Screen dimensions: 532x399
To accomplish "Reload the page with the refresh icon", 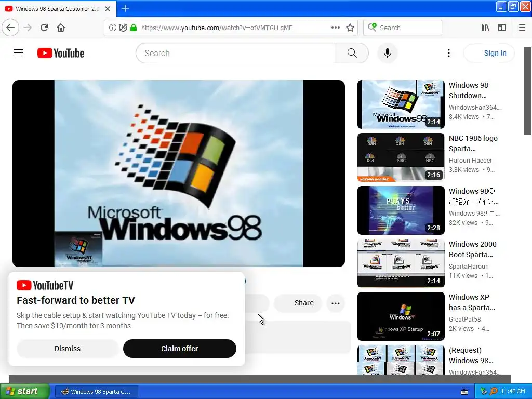I will click(x=44, y=28).
